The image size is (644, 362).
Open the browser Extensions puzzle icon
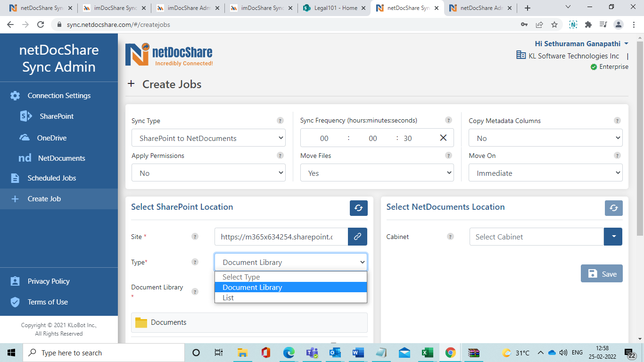click(588, 25)
